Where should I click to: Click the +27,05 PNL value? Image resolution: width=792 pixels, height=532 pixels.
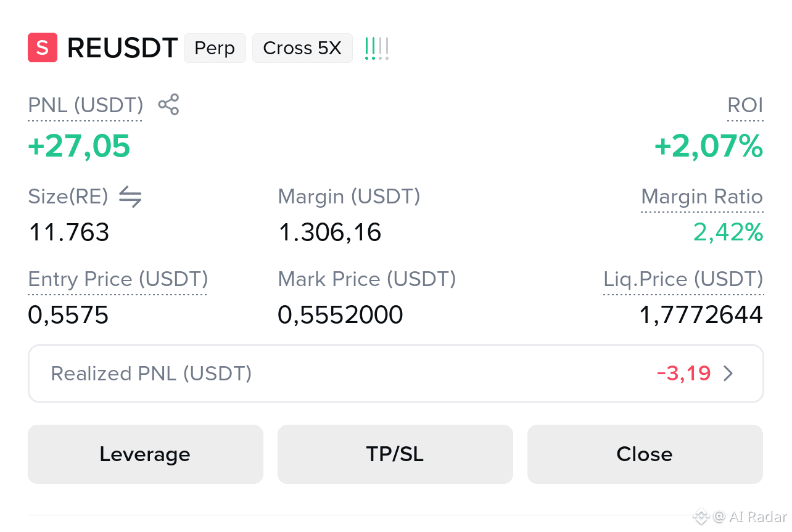[80, 147]
